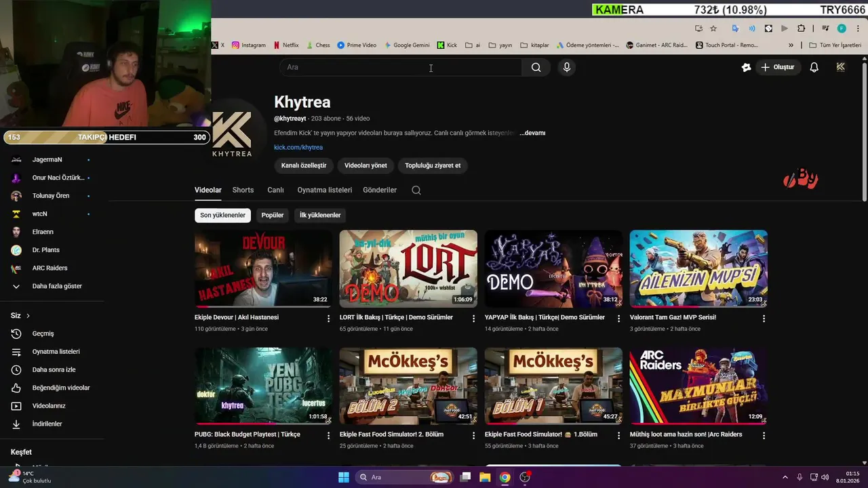
Task: Click Videoları yönet button
Action: [366, 165]
